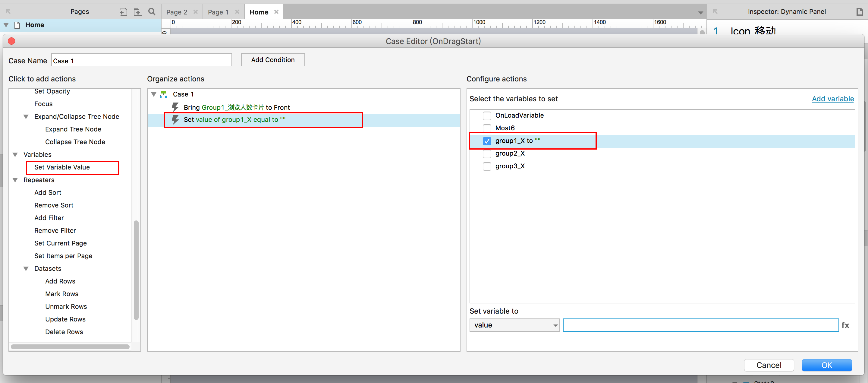Check the group3_X variable checkbox
This screenshot has width=868, height=383.
point(486,166)
